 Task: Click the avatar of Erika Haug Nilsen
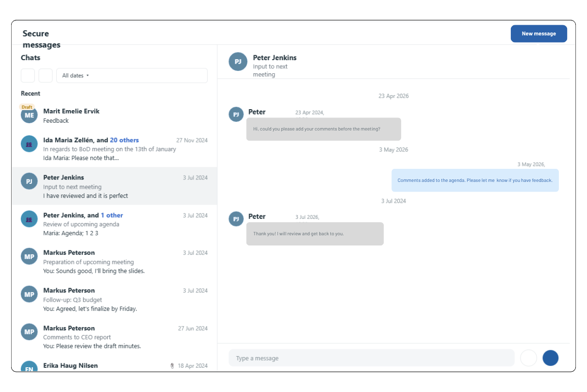coord(29,366)
